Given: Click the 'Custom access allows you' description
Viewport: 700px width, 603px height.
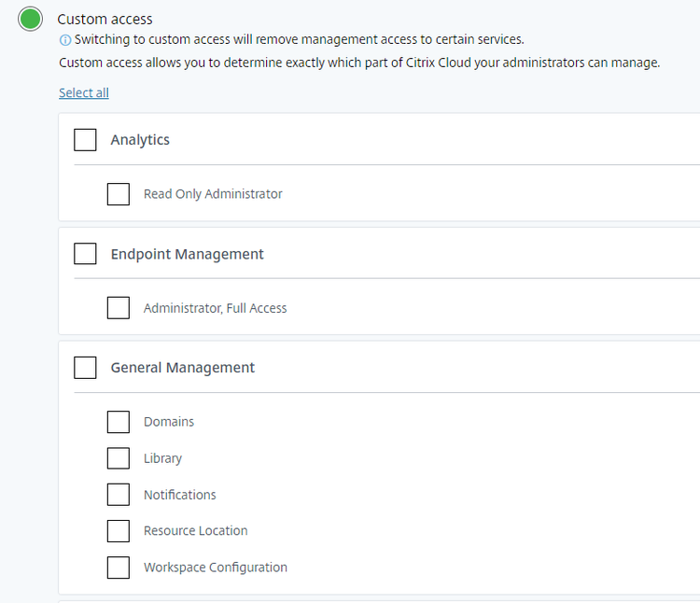Looking at the screenshot, I should point(359,63).
